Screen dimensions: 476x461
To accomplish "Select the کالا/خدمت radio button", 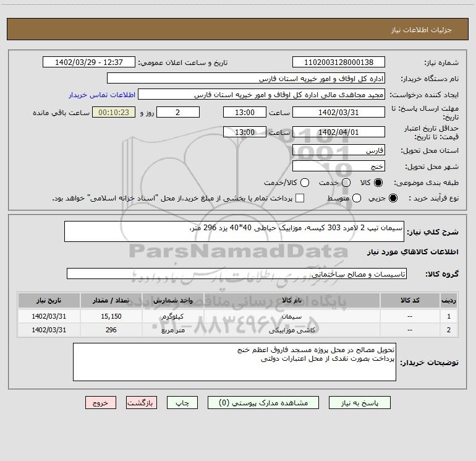I will click(x=305, y=183).
